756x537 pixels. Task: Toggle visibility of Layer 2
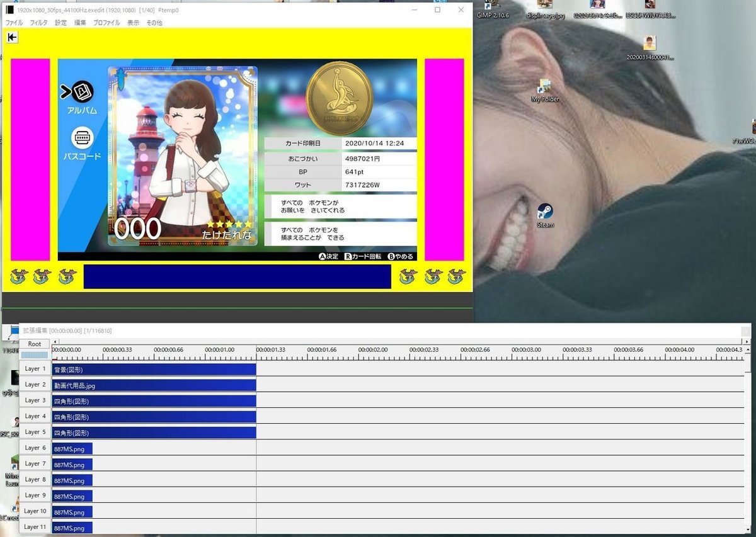(x=35, y=384)
